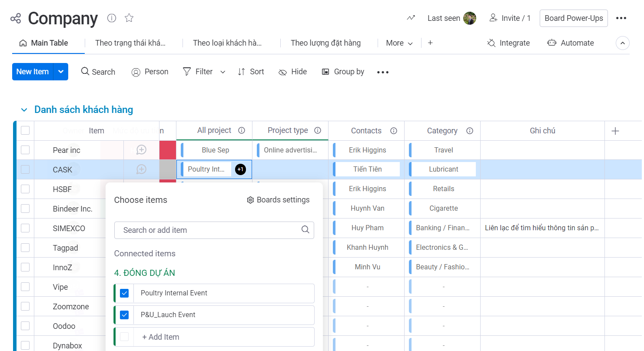644x351 pixels.
Task: Open board info icon next to Company
Action: [112, 18]
